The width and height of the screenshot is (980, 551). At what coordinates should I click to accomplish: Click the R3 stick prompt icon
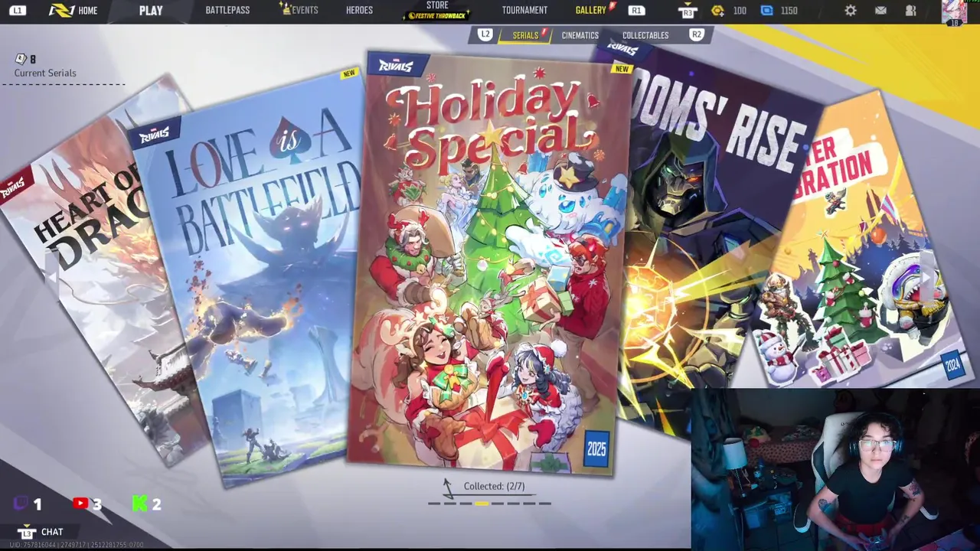687,11
